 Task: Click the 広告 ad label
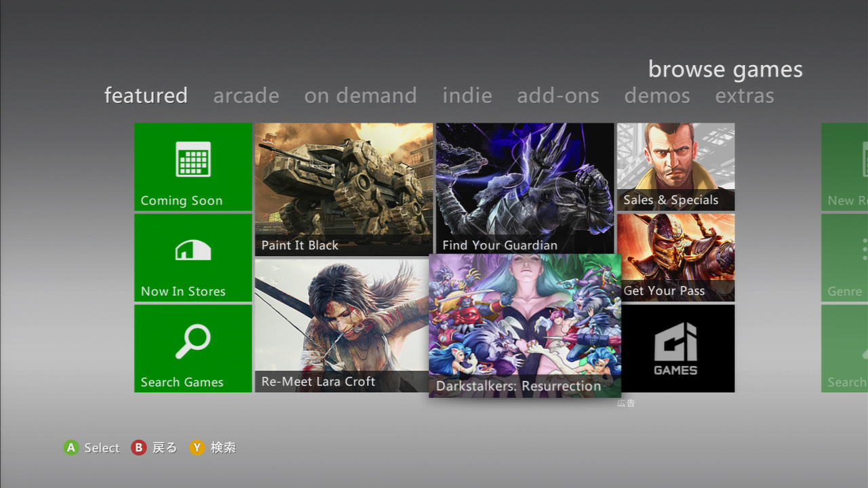[626, 403]
